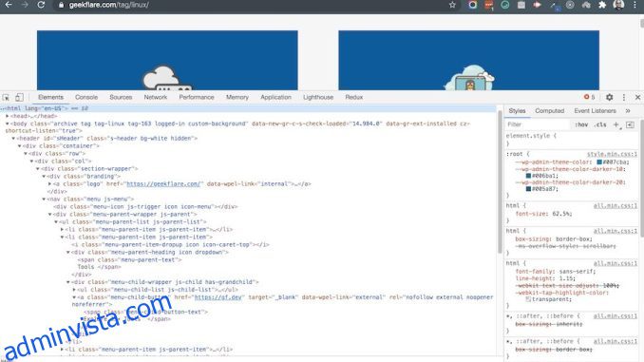The image size is (644, 362).
Task: Switch to the Elements tab
Action: point(50,97)
